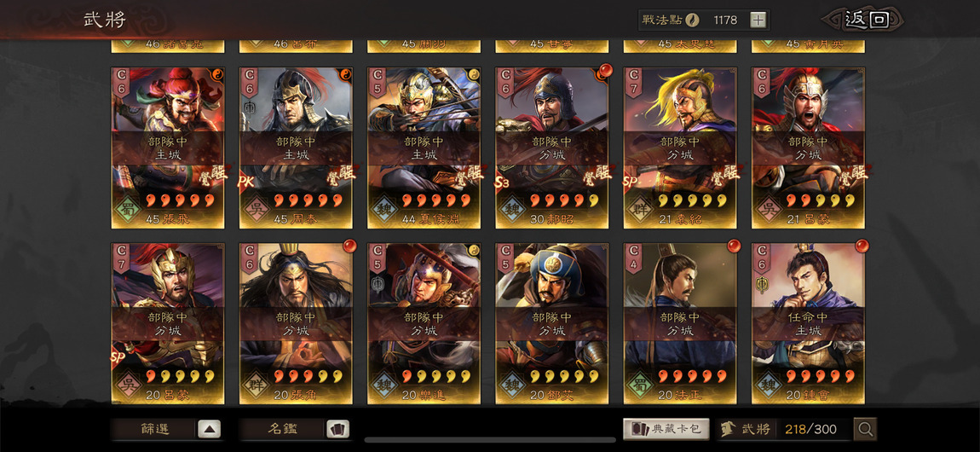This screenshot has width=980, height=452.
Task: Tap the red notification dot on 鍾會 card
Action: [862, 245]
